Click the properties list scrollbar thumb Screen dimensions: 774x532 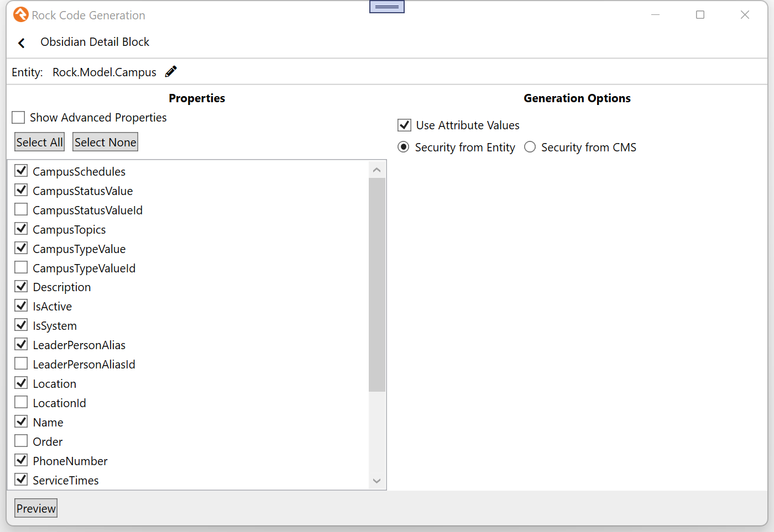click(377, 285)
